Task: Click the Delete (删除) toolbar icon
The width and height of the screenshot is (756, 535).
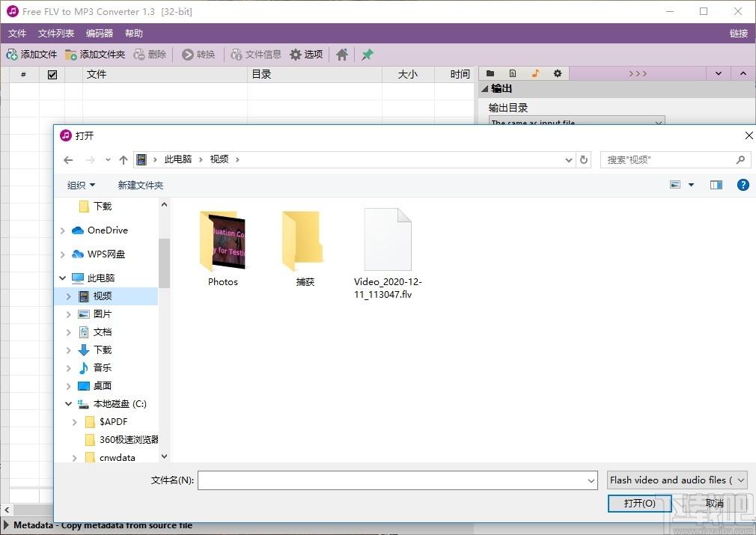Action: point(139,55)
